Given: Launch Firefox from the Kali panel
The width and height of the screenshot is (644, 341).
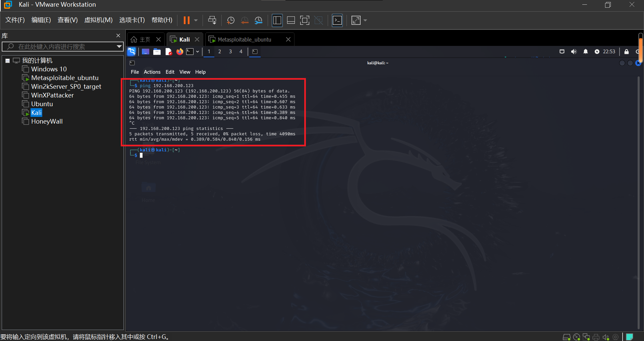Looking at the screenshot, I should pyautogui.click(x=180, y=52).
